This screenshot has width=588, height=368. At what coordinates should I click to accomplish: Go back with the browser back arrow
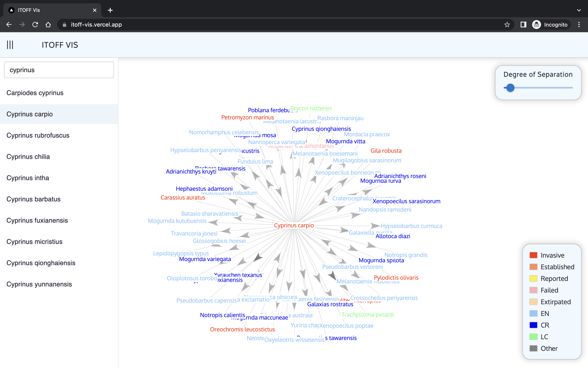9,25
